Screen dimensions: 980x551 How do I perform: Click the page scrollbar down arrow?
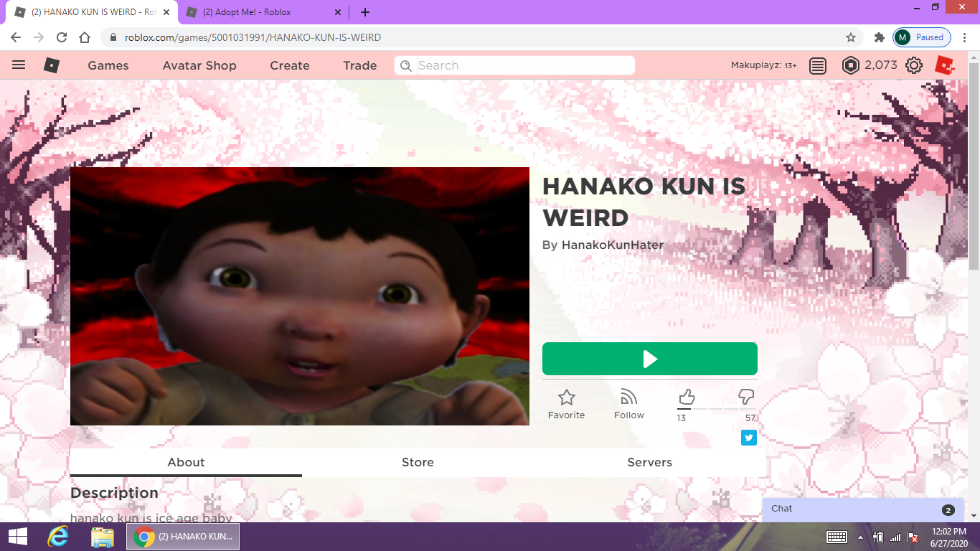[974, 515]
